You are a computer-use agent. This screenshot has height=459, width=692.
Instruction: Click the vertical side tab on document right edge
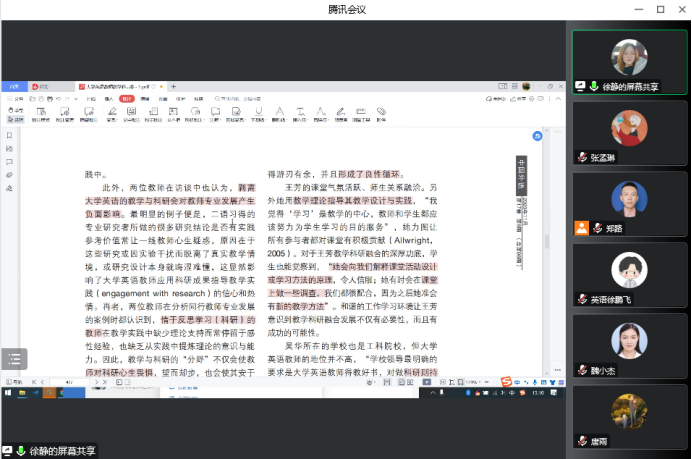pos(520,172)
